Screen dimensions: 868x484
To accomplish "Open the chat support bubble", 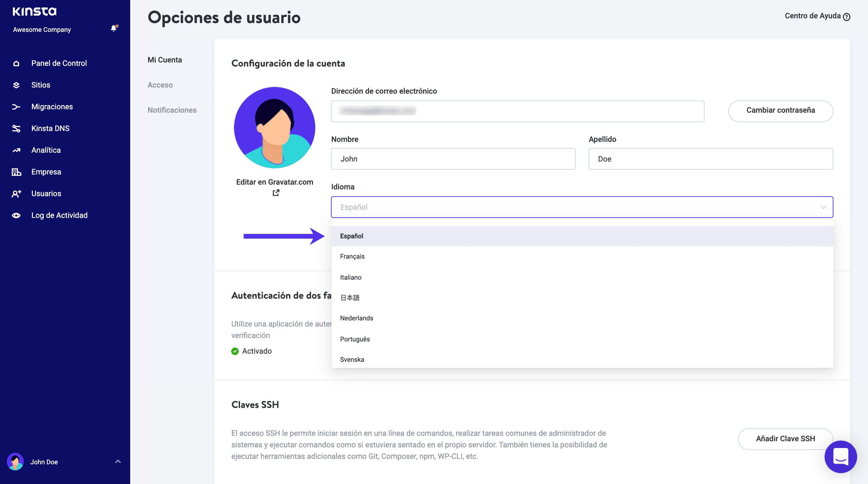I will (841, 457).
